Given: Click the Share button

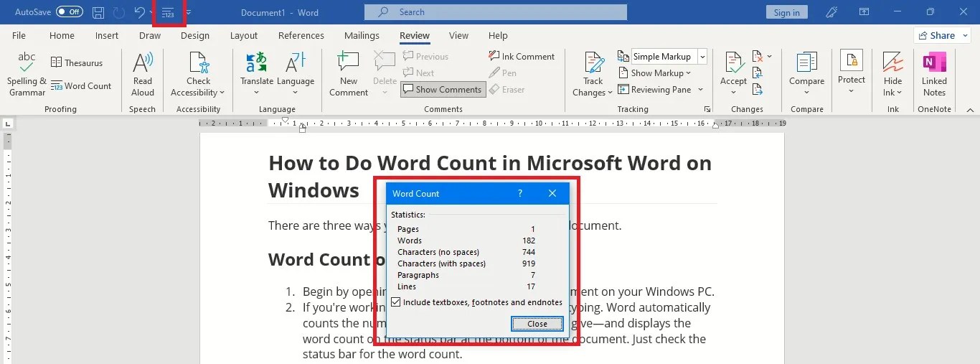Looking at the screenshot, I should coord(942,35).
